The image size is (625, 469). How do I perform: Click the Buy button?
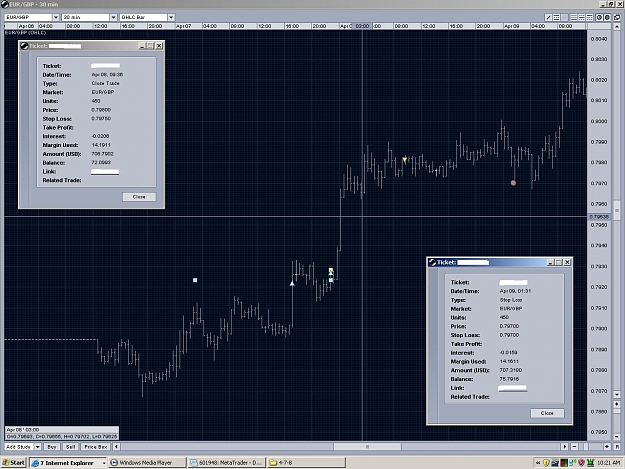[52, 447]
